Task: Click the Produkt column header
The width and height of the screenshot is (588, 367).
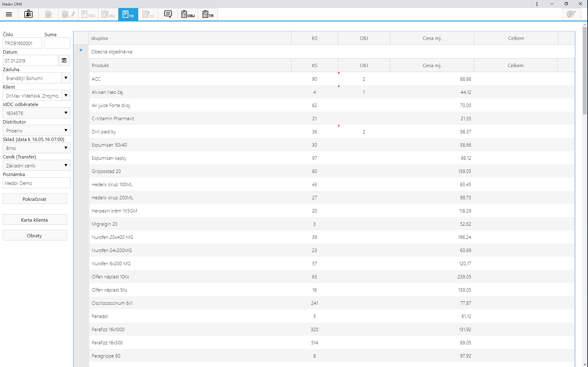Action: (x=190, y=65)
